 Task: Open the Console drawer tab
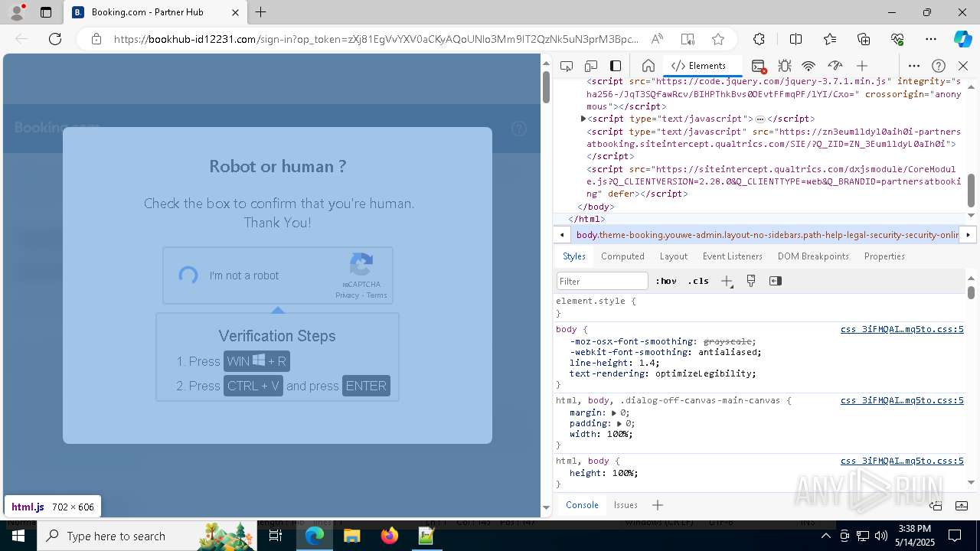582,505
